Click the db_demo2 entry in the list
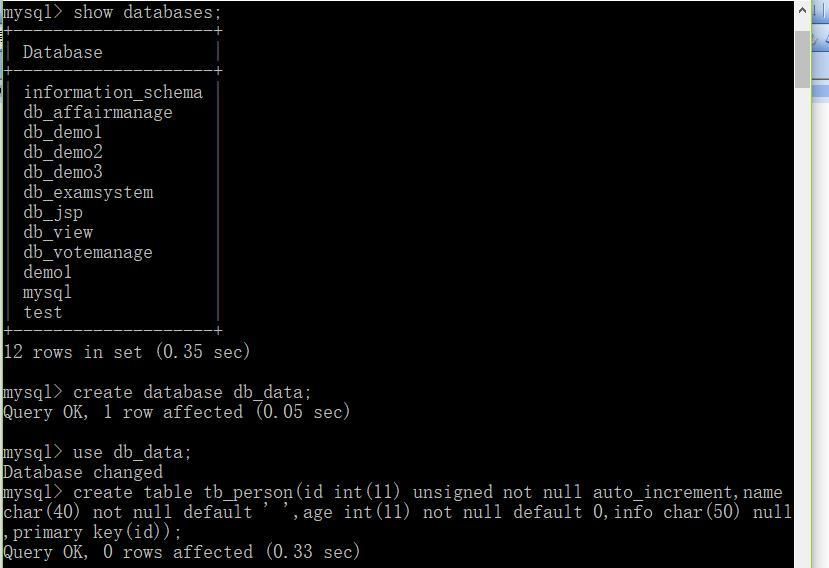The image size is (829, 568). (62, 152)
